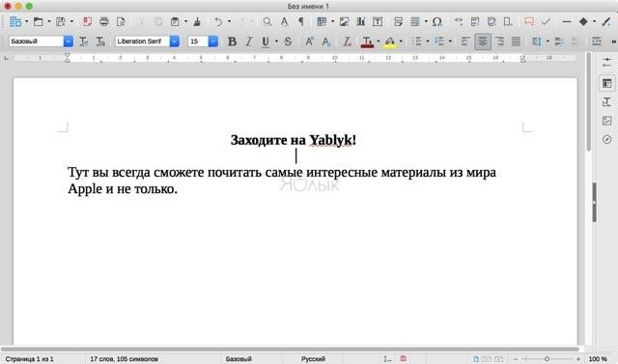
Task: Open the Liberation Serif font dropdown
Action: [x=174, y=42]
